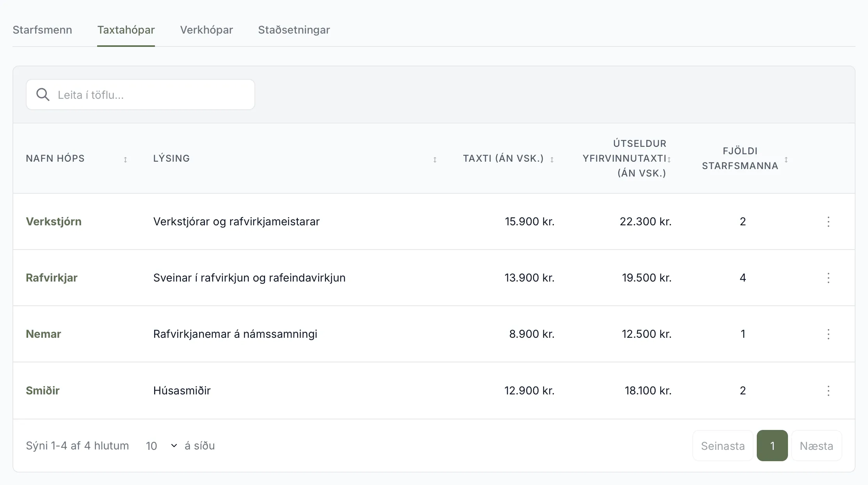Click the 18.100 kr. overtime value
Viewport: 868px width, 485px height.
[x=648, y=390]
